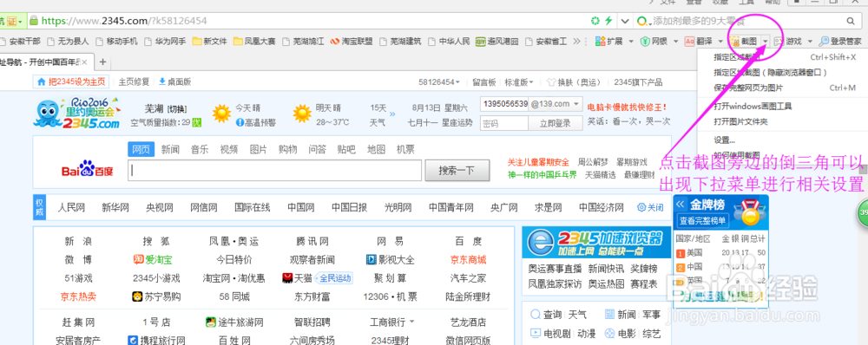The width and height of the screenshot is (868, 345).
Task: Collapse 金牌榜 panel with « arrow
Action: tap(681, 204)
